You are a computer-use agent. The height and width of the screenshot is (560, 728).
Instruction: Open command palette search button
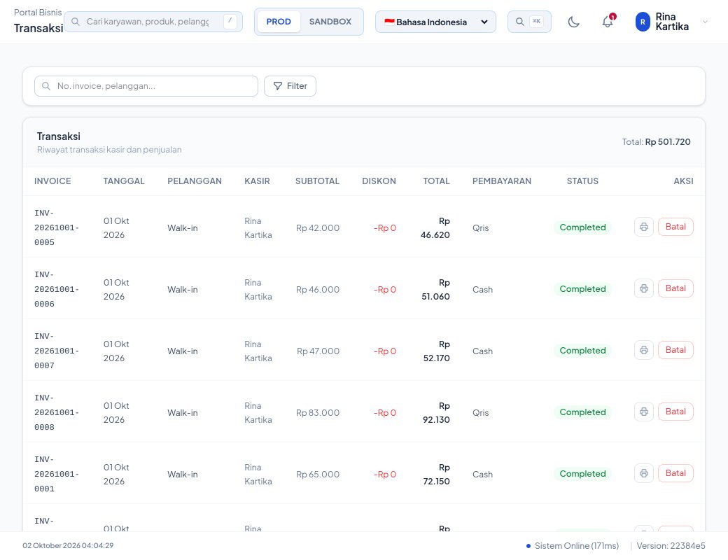point(529,22)
